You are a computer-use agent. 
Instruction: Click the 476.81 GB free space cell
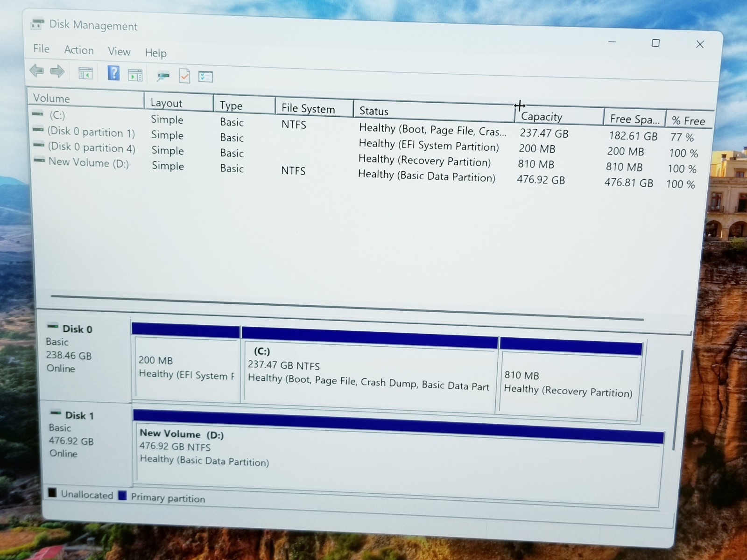click(629, 182)
